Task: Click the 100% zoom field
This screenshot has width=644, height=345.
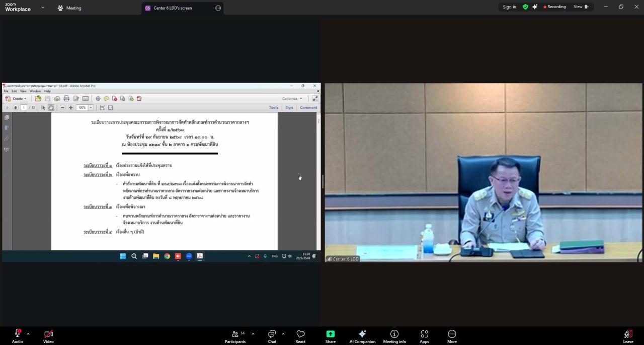Action: tap(82, 107)
